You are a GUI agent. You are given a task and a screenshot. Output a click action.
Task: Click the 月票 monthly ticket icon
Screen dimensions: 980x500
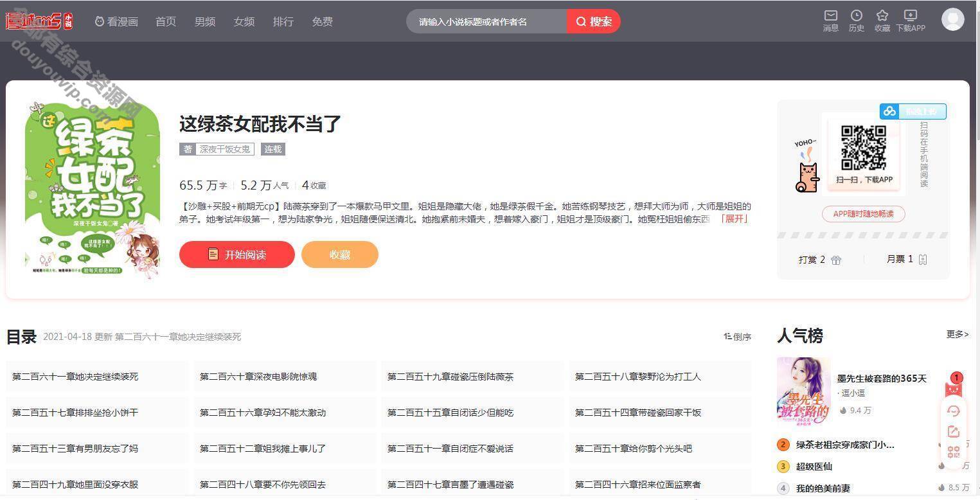(x=923, y=260)
